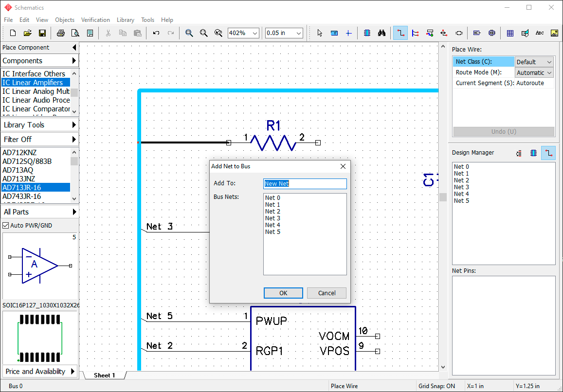Screen dimensions: 563x392
Task: Click the zoom in magnifier
Action: point(189,33)
